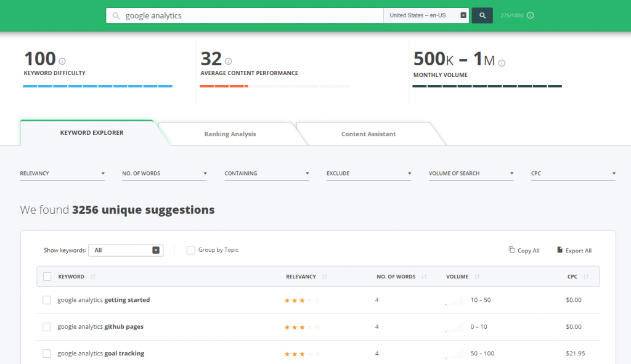Expand the Relevancy filter dropdown
631x364 pixels.
coord(62,173)
